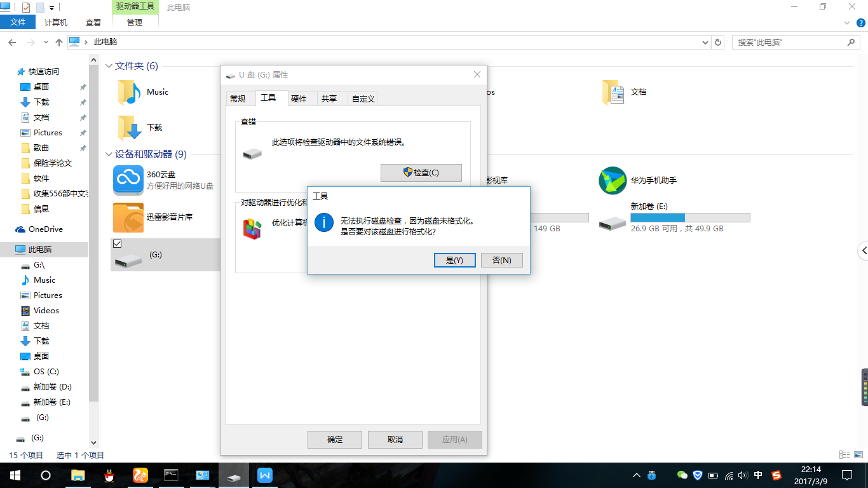Show hidden system tray icons
This screenshot has height=488, width=868.
(x=637, y=475)
